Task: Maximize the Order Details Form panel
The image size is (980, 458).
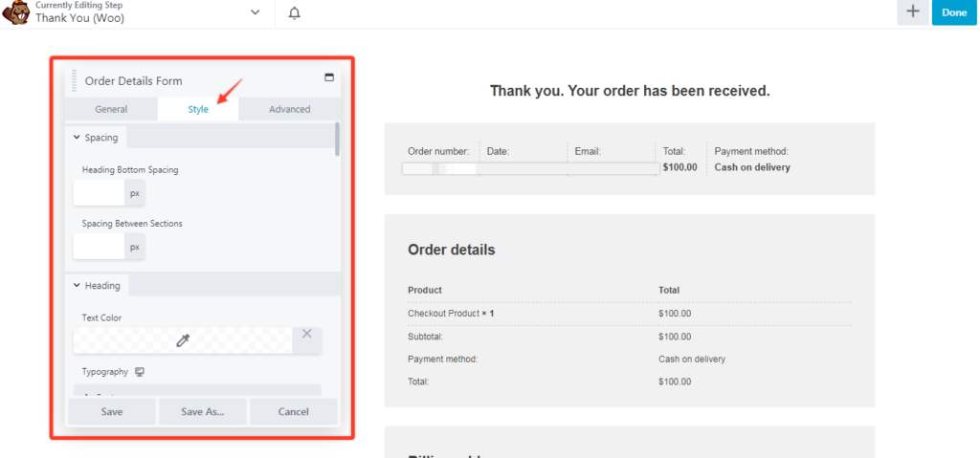Action: pyautogui.click(x=330, y=77)
